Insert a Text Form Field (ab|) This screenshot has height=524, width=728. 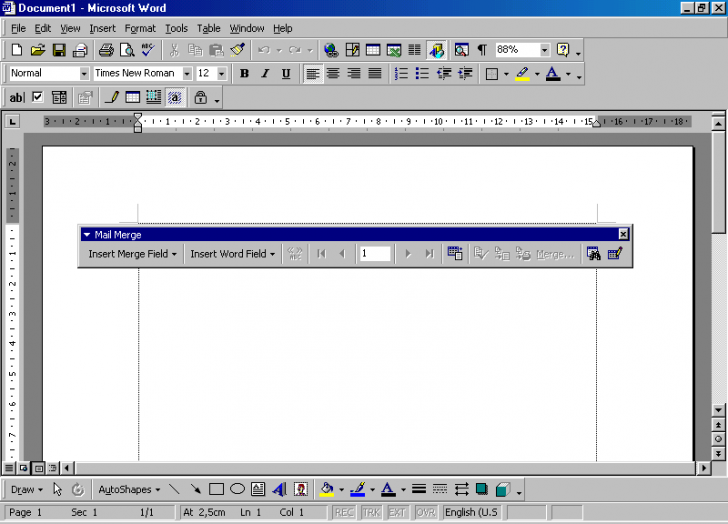pos(16,97)
